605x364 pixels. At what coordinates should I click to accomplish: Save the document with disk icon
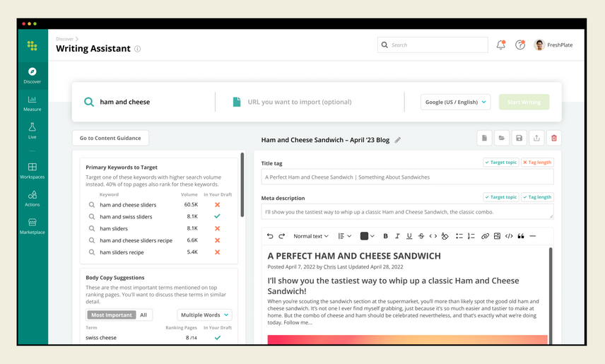tap(519, 139)
